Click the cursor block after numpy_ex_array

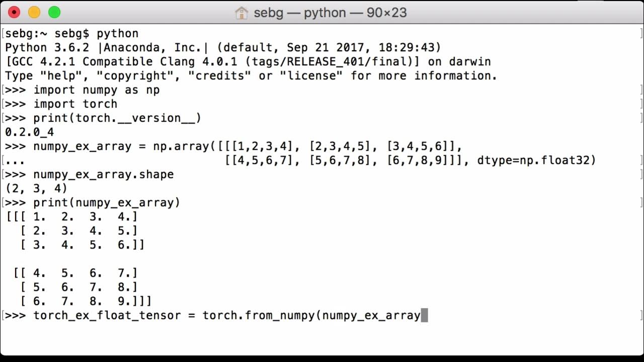click(x=424, y=315)
